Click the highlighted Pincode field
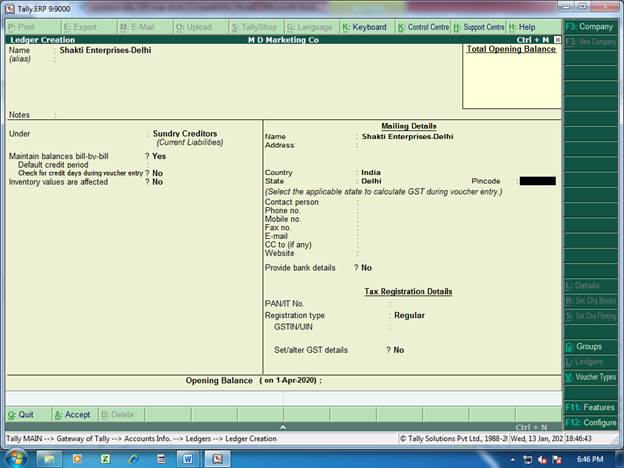The image size is (624, 468). (538, 181)
